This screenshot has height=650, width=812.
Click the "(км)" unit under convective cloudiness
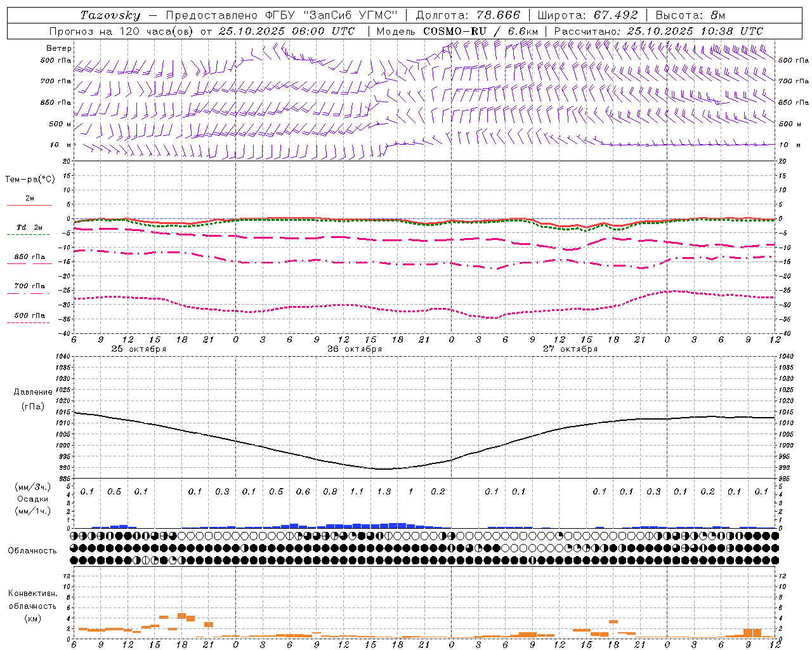click(x=32, y=618)
